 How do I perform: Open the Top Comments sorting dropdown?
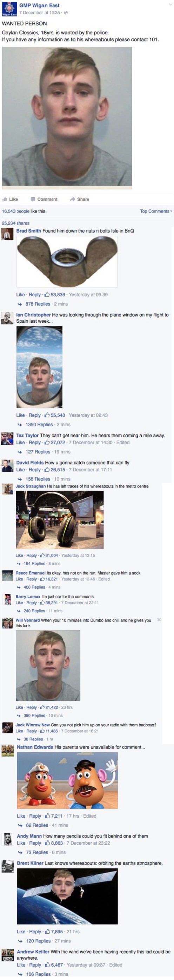tap(156, 211)
